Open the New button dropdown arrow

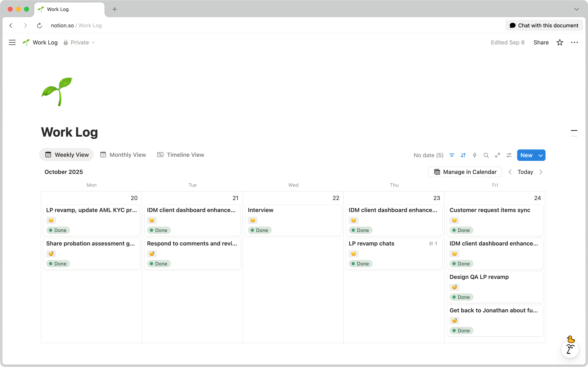(x=540, y=155)
